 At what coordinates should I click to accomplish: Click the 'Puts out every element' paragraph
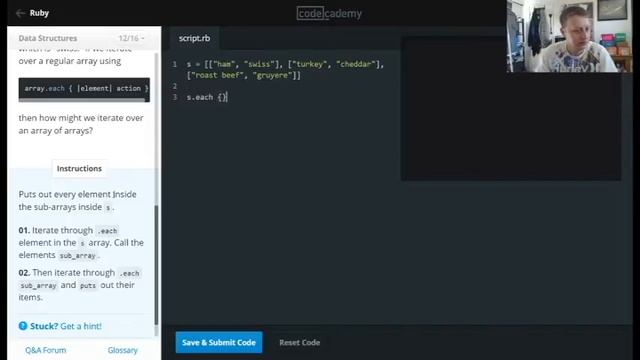point(78,200)
